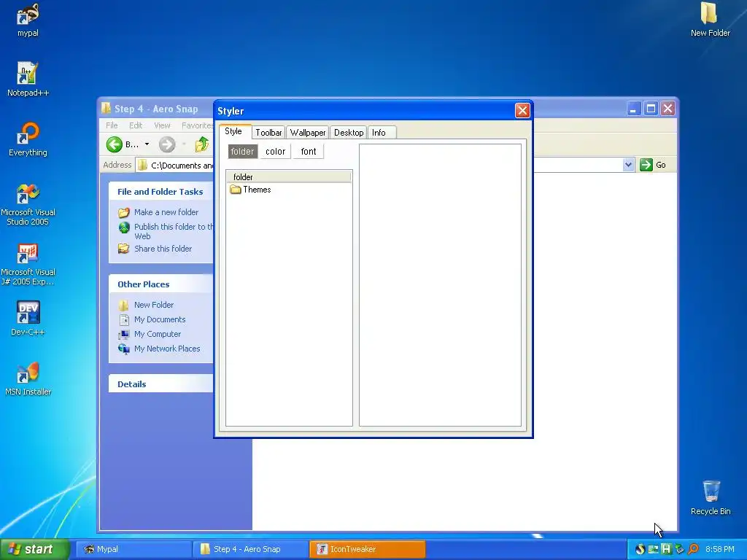
Task: Select the MSN Installer desktop icon
Action: click(28, 378)
